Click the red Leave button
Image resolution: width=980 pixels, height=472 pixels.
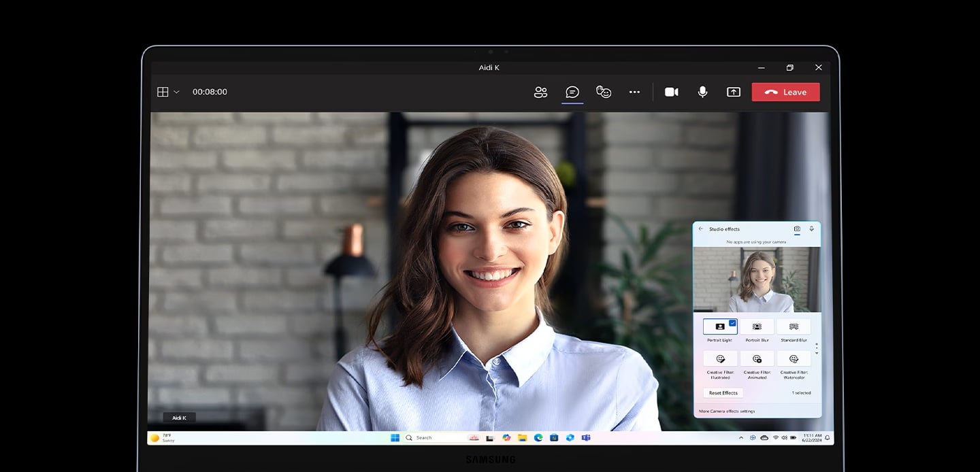(785, 92)
